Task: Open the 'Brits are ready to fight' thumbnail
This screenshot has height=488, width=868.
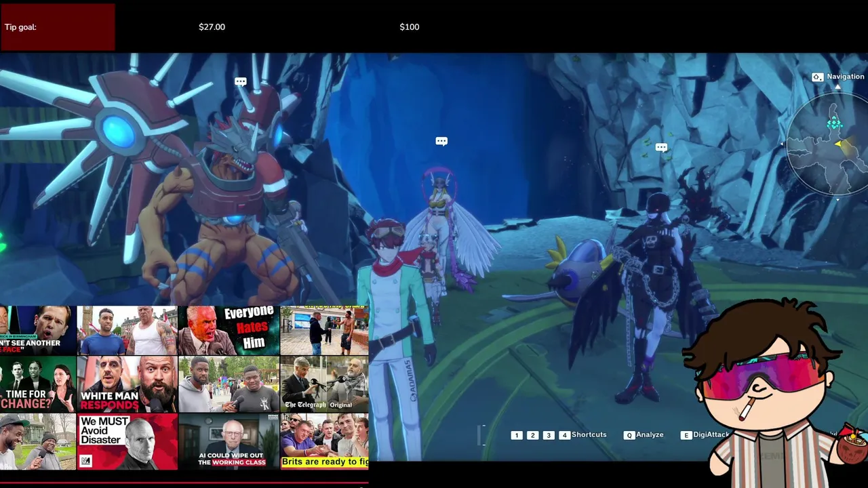Action: click(x=324, y=441)
